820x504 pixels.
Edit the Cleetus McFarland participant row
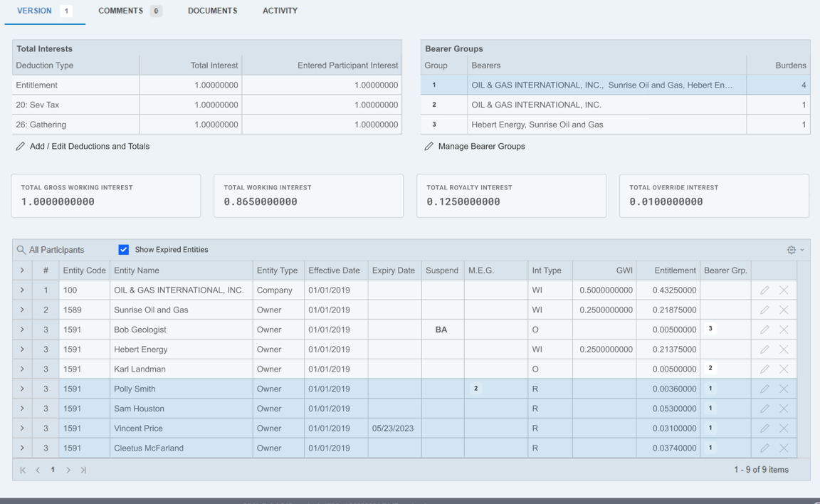(x=764, y=448)
